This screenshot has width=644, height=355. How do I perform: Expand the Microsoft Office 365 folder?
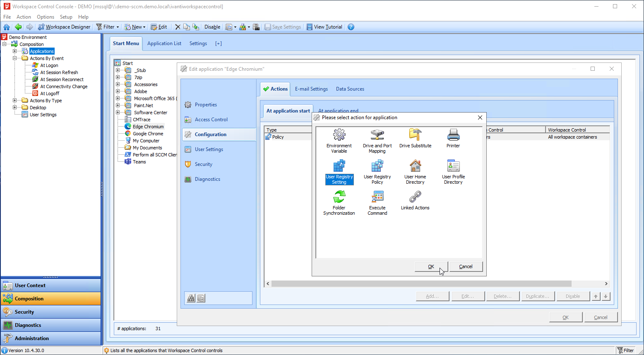point(118,98)
